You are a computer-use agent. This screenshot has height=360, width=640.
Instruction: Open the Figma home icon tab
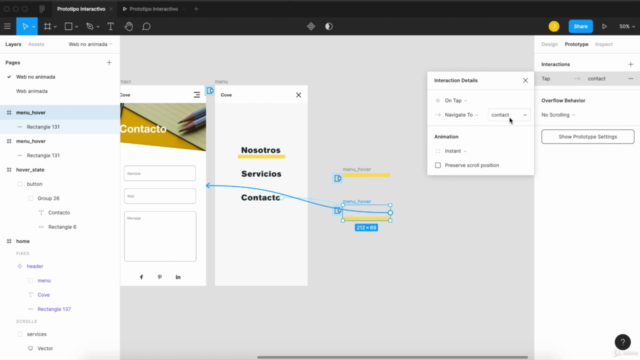pyautogui.click(x=42, y=9)
